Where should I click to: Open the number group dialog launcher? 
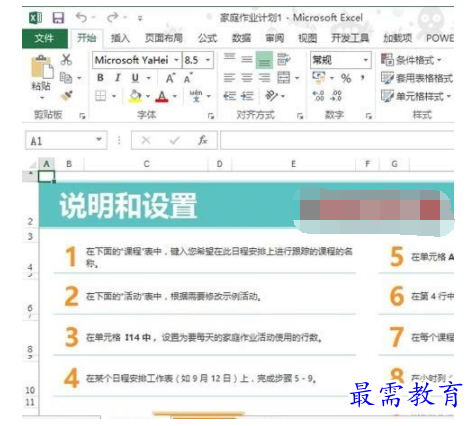pos(369,116)
